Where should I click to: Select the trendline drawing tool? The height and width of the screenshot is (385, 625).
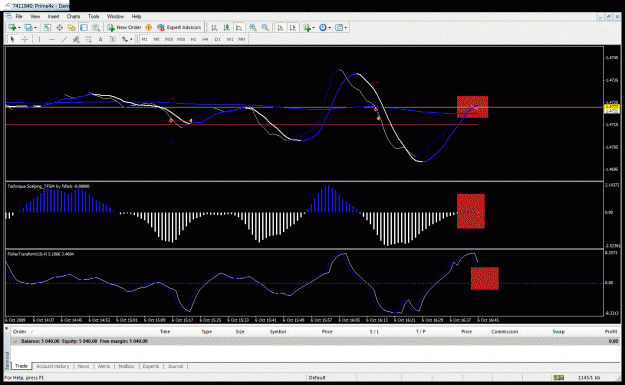pos(64,39)
